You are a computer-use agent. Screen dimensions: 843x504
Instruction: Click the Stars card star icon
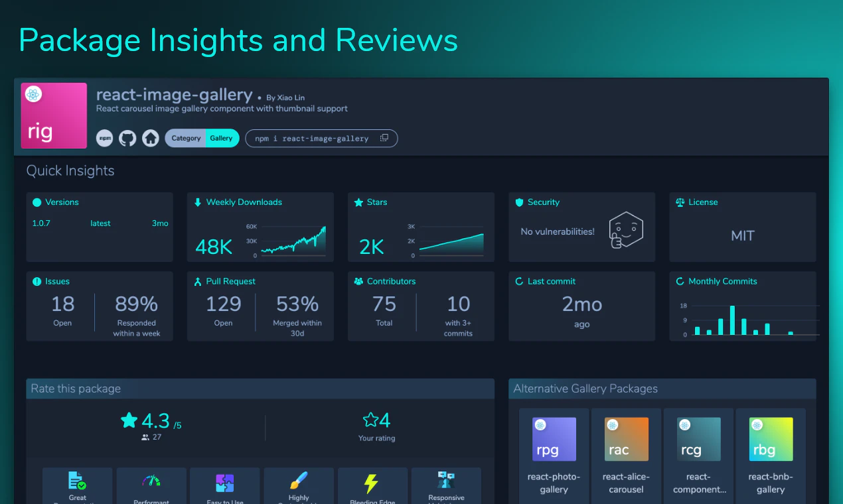[358, 202]
